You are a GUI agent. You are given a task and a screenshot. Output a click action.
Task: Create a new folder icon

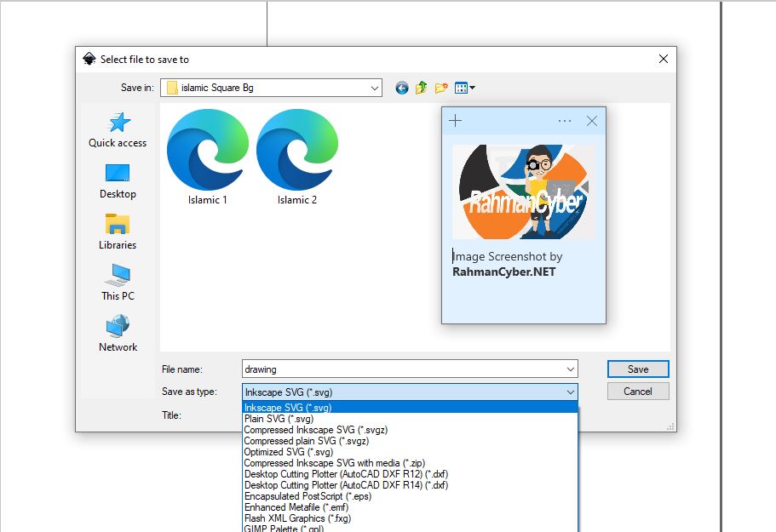pos(441,88)
